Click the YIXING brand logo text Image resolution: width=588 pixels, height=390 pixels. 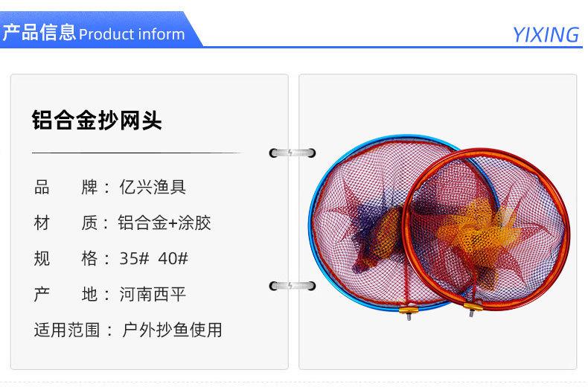click(x=546, y=35)
